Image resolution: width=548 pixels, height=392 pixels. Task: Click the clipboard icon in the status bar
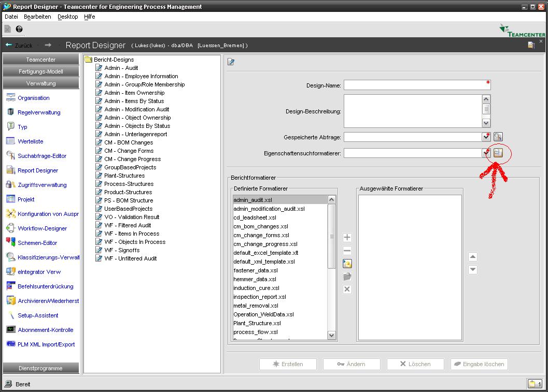[535, 384]
